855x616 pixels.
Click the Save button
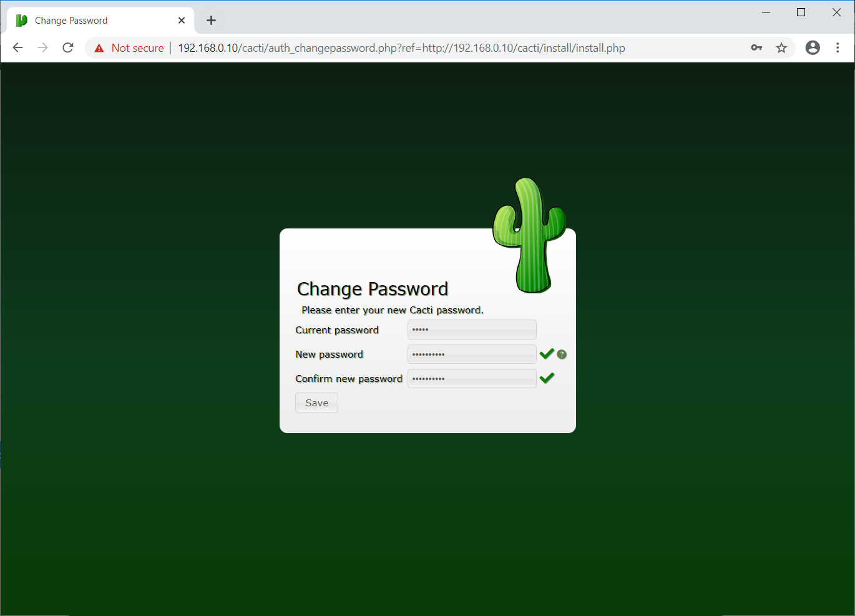pyautogui.click(x=316, y=403)
